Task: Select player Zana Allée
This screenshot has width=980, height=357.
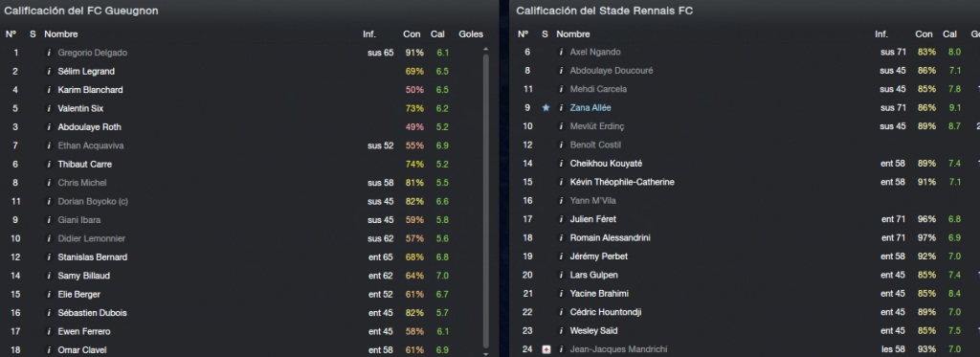Action: coord(590,108)
